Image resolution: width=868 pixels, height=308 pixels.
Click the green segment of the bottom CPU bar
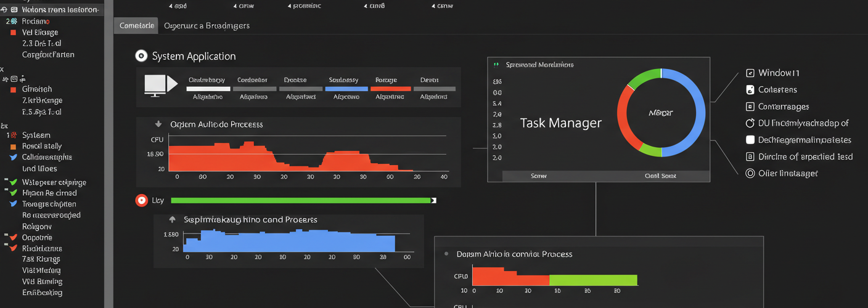[593, 280]
